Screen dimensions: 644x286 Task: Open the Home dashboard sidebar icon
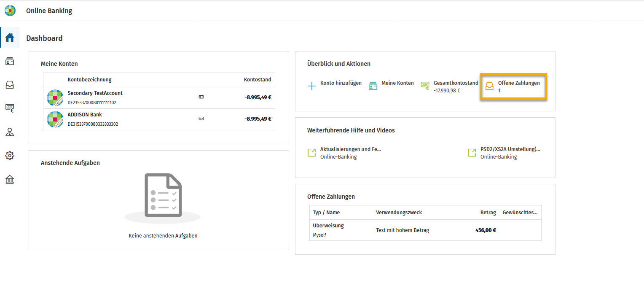tap(10, 38)
